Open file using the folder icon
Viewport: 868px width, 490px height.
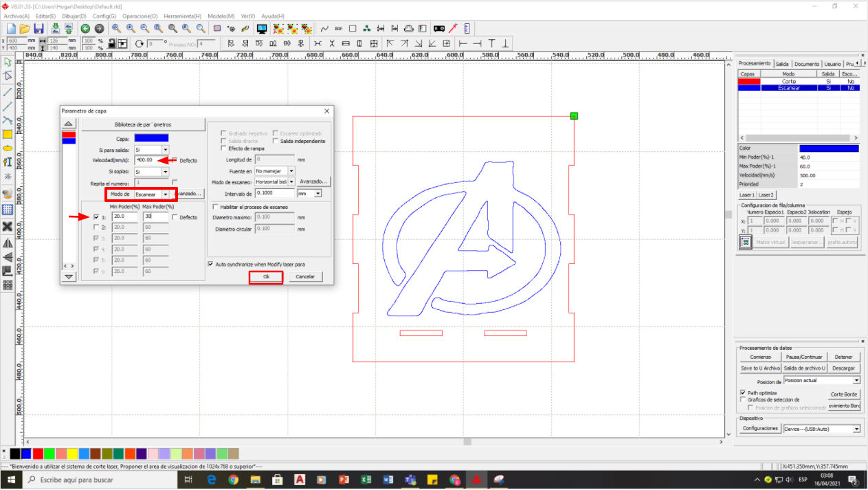(25, 29)
